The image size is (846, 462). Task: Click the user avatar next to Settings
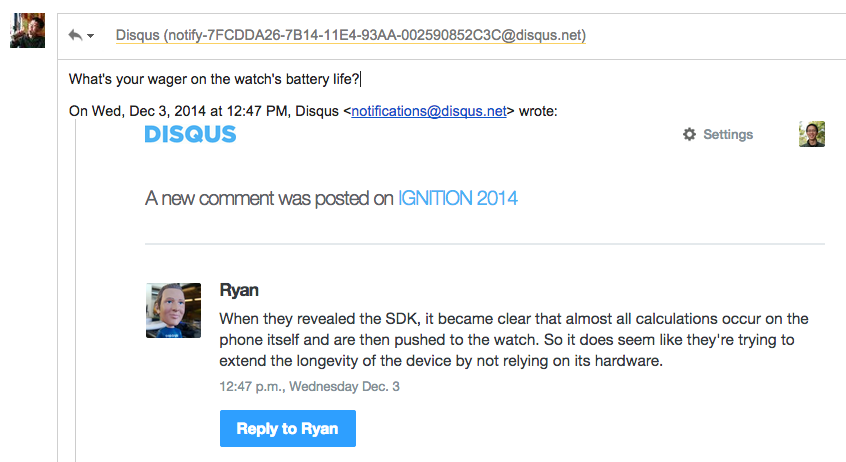click(812, 134)
